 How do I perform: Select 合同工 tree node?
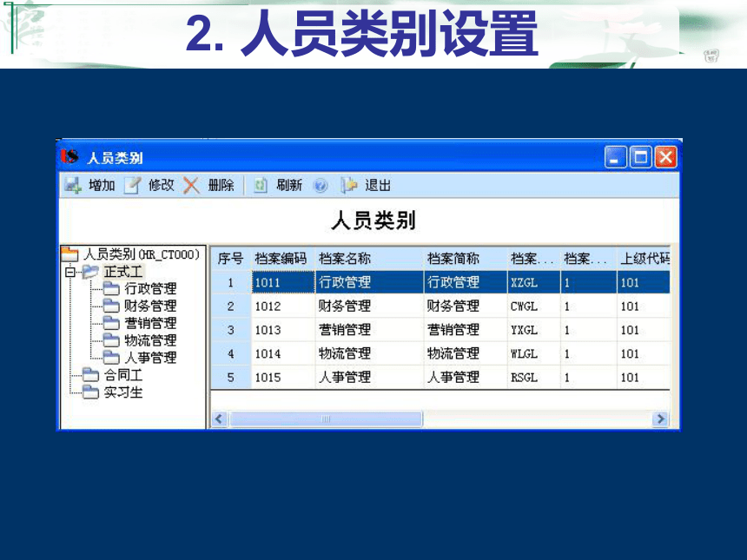[x=123, y=375]
